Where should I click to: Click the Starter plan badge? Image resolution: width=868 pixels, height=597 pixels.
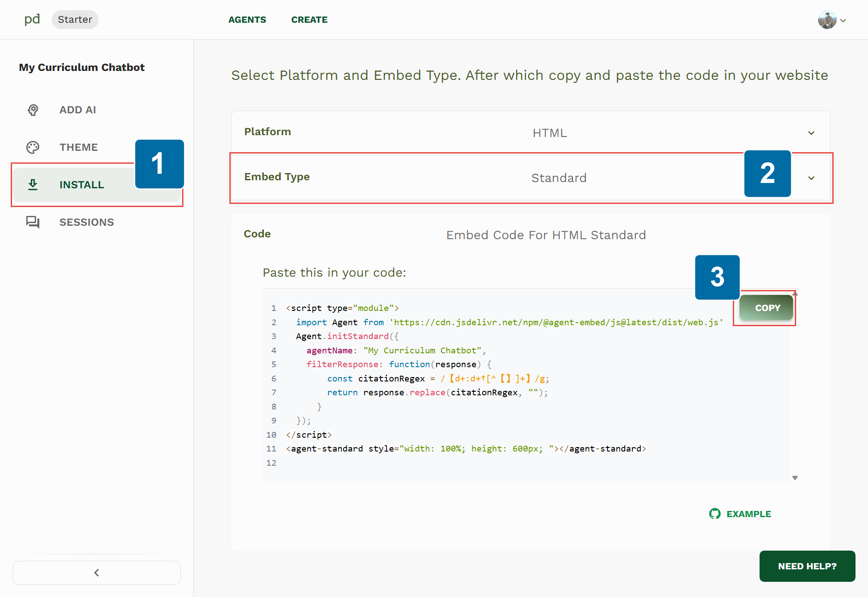tap(75, 20)
